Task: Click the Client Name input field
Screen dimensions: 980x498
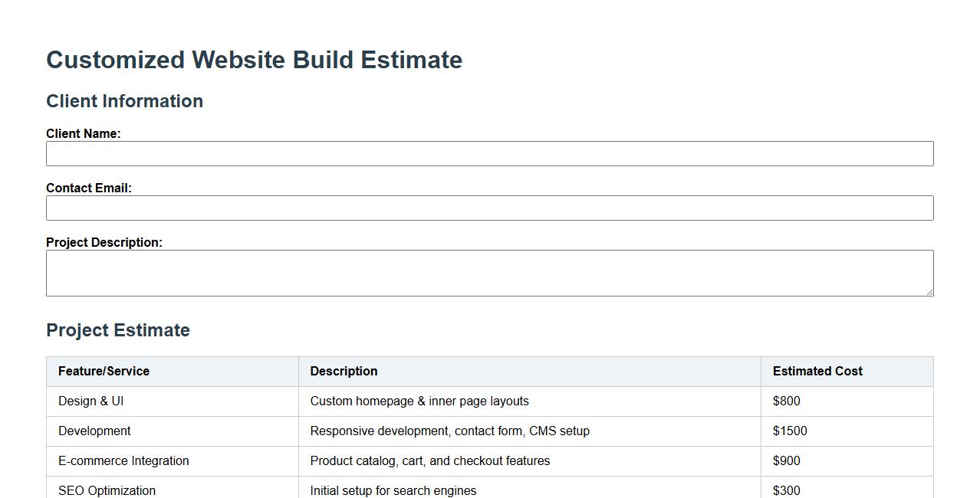Action: [489, 153]
